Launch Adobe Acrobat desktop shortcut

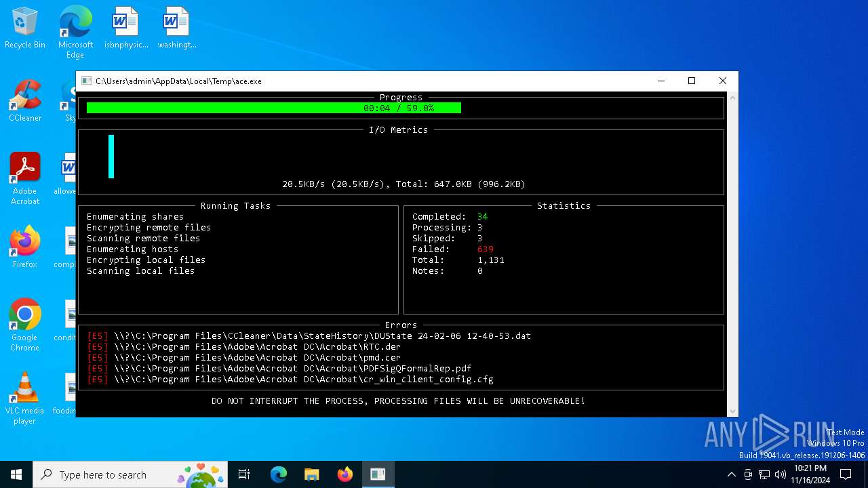coord(25,179)
